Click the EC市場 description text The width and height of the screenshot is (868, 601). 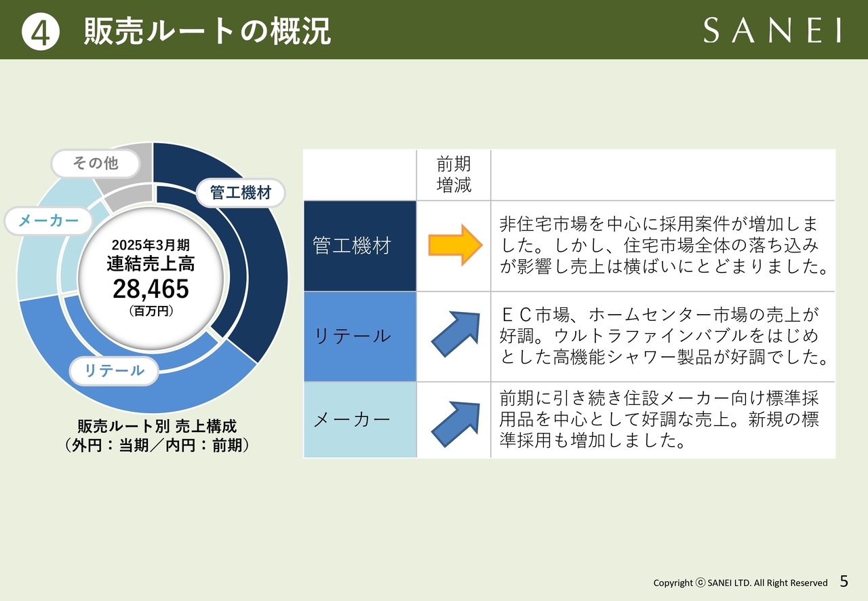663,336
